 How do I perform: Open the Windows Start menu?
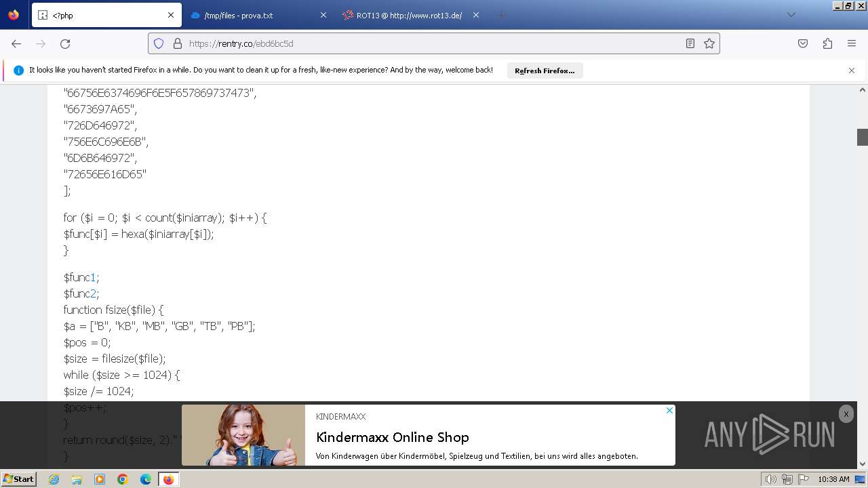point(19,479)
